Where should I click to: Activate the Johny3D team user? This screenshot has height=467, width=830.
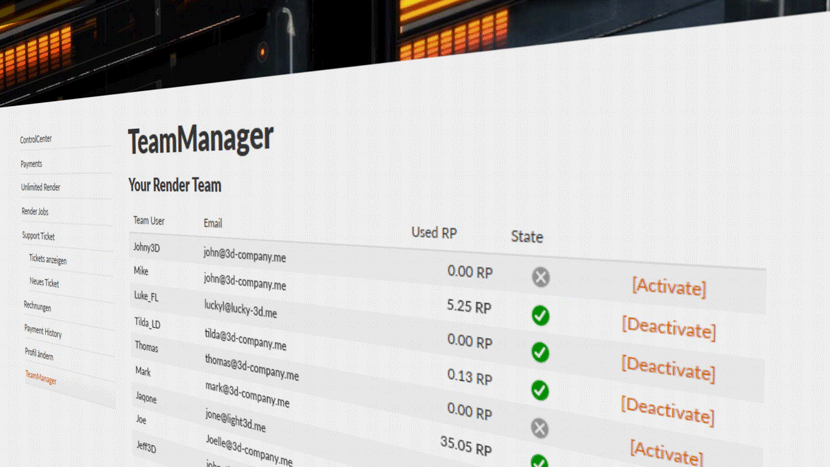pos(668,288)
